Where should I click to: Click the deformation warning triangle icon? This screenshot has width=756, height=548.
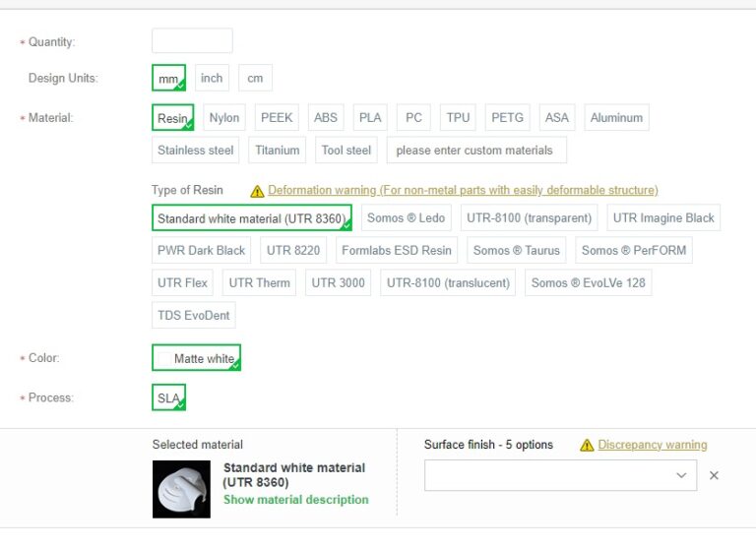(257, 191)
